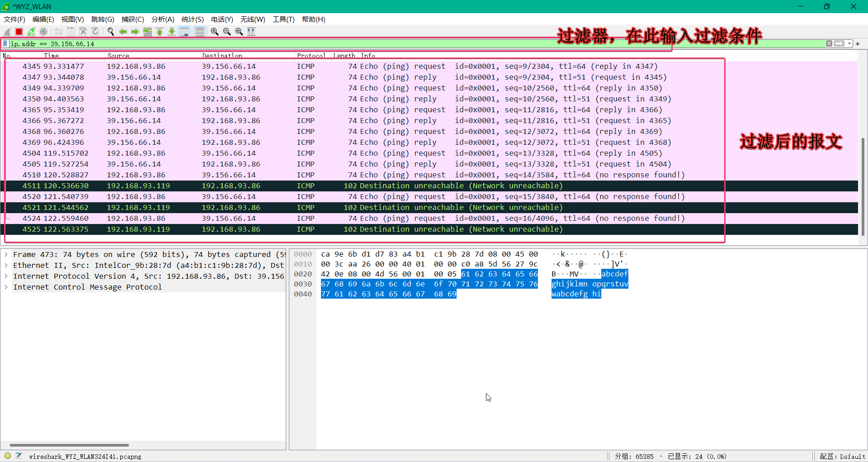Restart the current capture
The image size is (868, 462).
(x=31, y=32)
